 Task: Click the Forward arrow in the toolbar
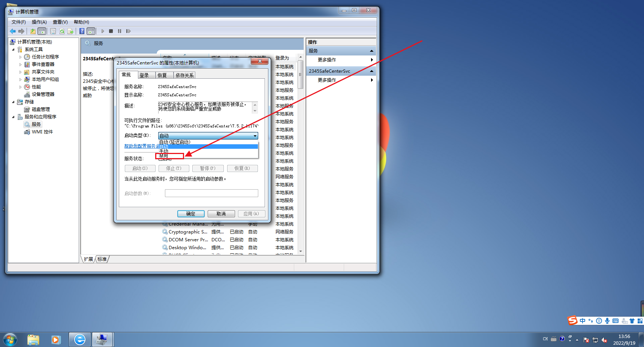pos(21,31)
